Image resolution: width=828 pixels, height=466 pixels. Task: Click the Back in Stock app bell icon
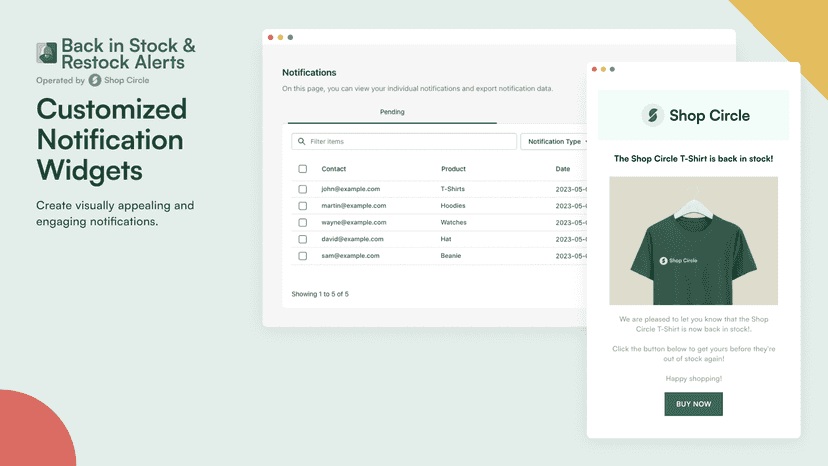point(46,53)
